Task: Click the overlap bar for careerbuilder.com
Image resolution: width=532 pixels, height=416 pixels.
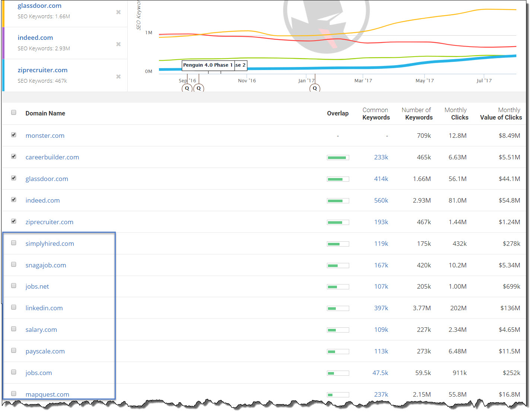Action: pos(338,158)
